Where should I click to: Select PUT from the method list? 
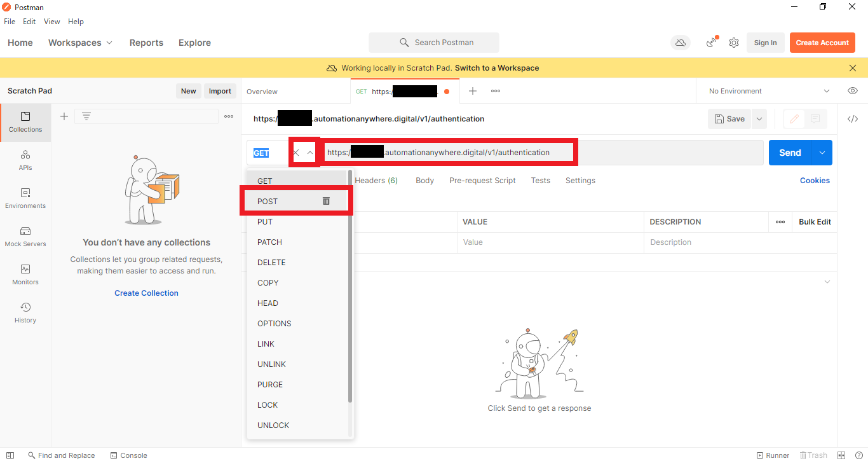(x=297, y=221)
